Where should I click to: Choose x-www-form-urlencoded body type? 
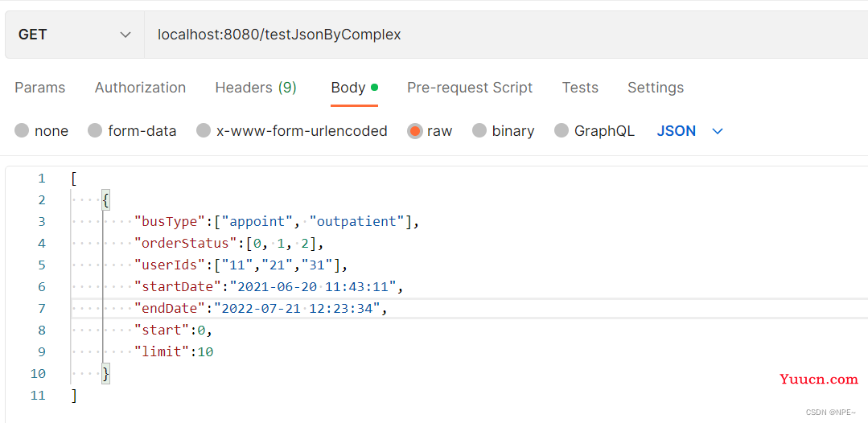[204, 131]
